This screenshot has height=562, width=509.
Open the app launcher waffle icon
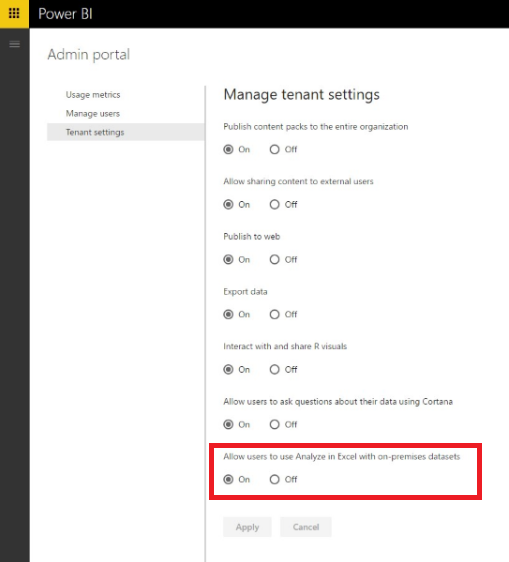tap(14, 14)
